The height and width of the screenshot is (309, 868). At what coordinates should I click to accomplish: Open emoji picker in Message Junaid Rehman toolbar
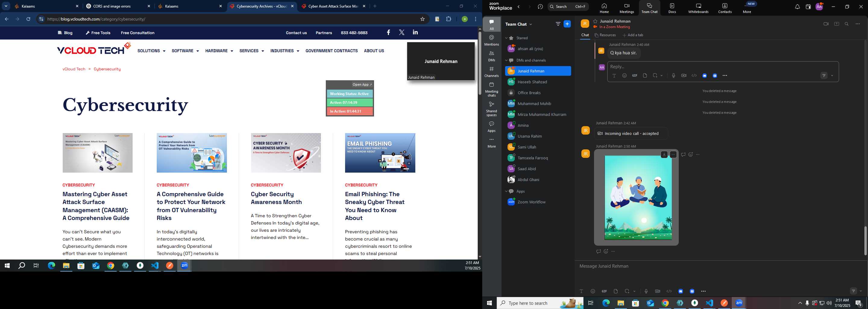click(593, 291)
